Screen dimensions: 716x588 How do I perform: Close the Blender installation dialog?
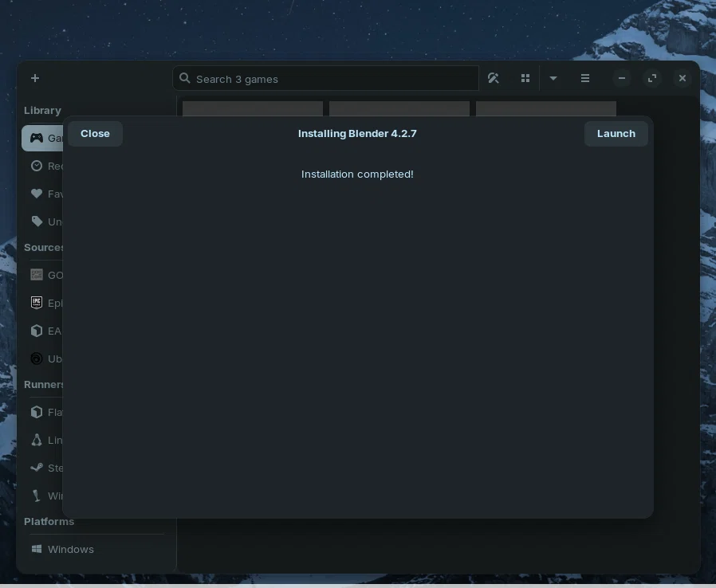pyautogui.click(x=95, y=134)
